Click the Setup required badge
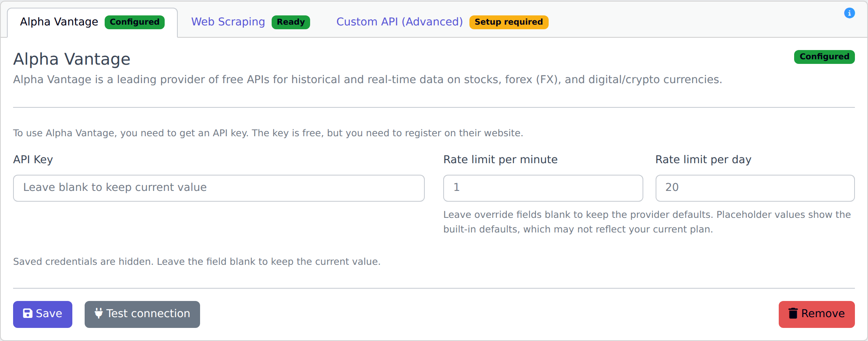Image resolution: width=868 pixels, height=341 pixels. [509, 22]
